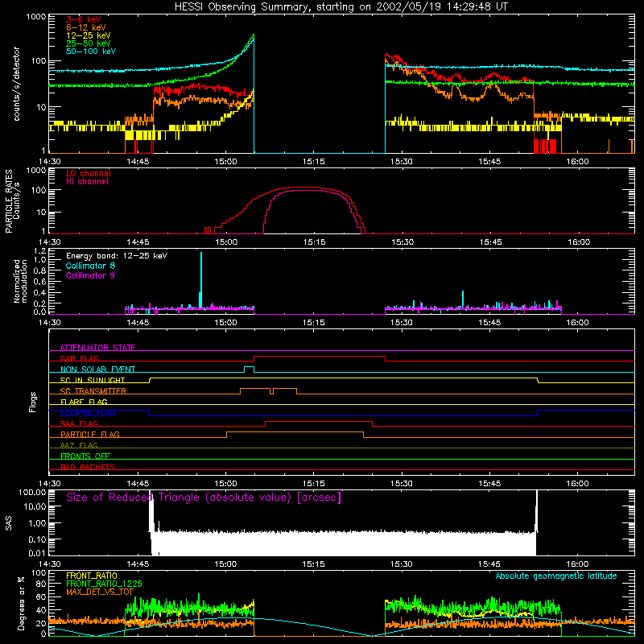Click the 'Degrees or %' axis label
The height and width of the screenshot is (644, 644).
21,604
